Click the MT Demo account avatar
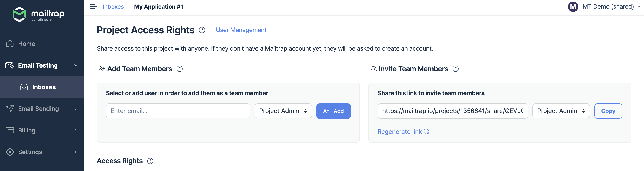The width and height of the screenshot is (644, 171). (573, 7)
